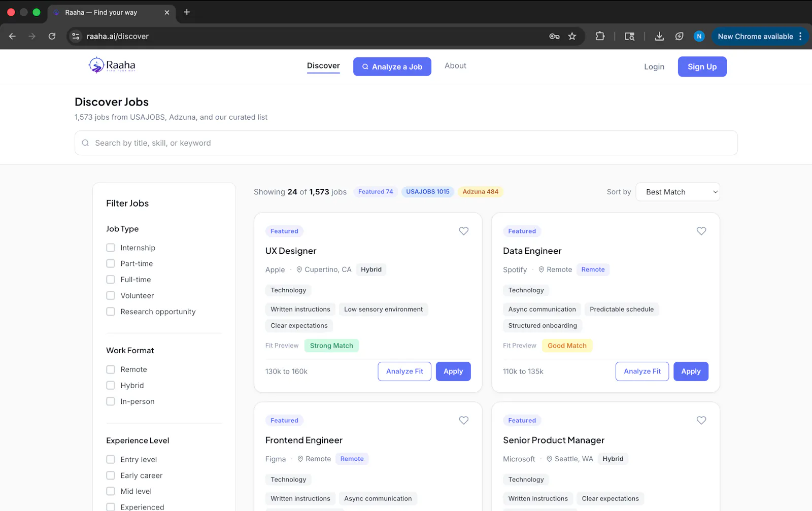The width and height of the screenshot is (812, 511).
Task: Apply to the UX Designer job
Action: point(453,371)
